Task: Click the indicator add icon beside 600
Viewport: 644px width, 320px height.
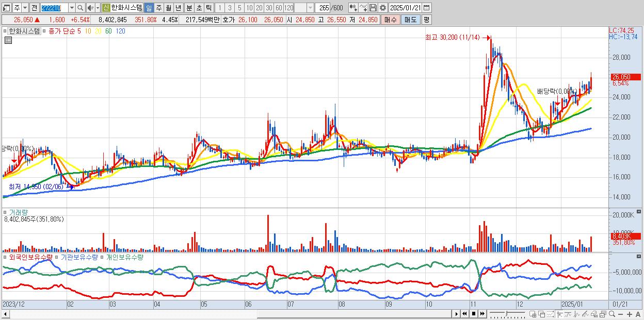Action: (x=354, y=8)
